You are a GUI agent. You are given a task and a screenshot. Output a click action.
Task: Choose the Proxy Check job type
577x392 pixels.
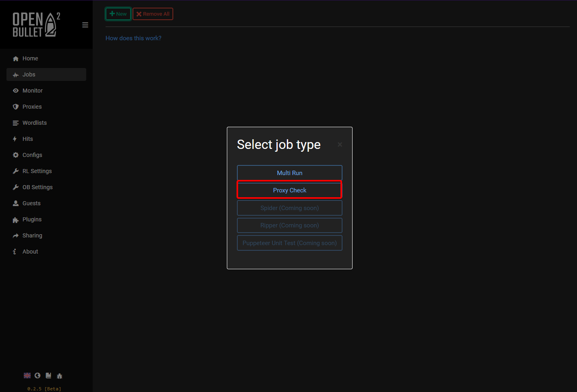pyautogui.click(x=290, y=190)
